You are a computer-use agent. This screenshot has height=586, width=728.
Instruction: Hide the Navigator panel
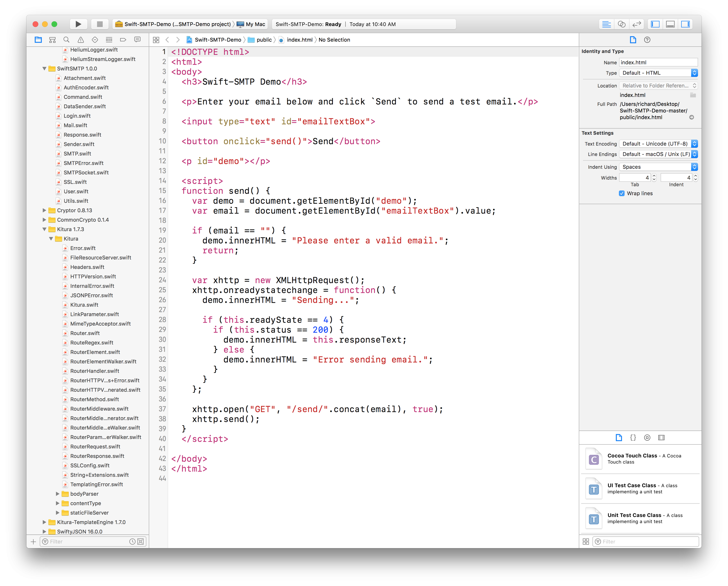click(655, 24)
